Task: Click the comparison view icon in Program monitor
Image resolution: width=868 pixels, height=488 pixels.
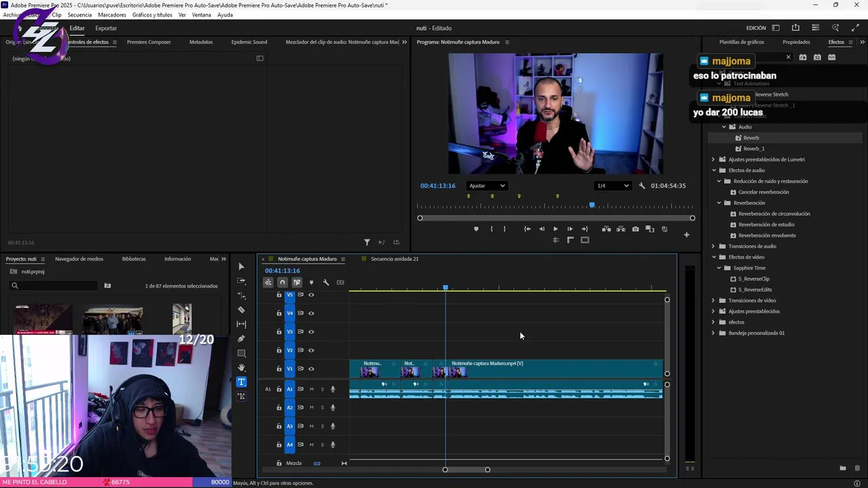Action: click(x=650, y=229)
